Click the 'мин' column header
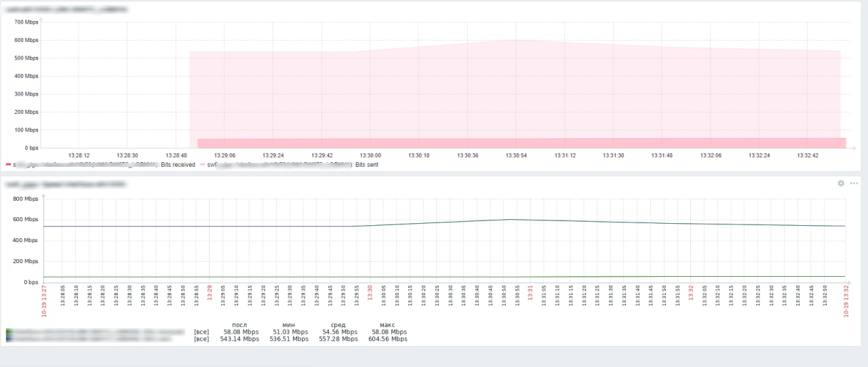Viewport: 868px width, 367px height. pyautogui.click(x=289, y=325)
